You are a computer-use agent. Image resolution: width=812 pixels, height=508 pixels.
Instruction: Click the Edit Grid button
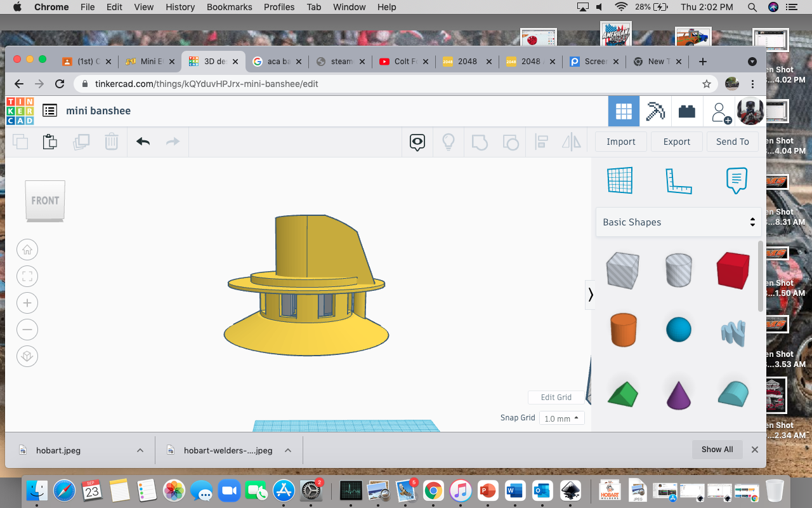click(556, 398)
